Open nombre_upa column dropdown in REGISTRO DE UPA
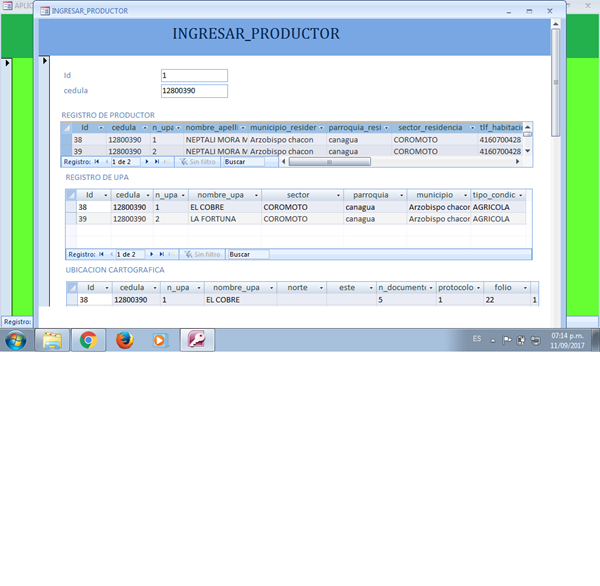The image size is (600, 586). tap(256, 196)
